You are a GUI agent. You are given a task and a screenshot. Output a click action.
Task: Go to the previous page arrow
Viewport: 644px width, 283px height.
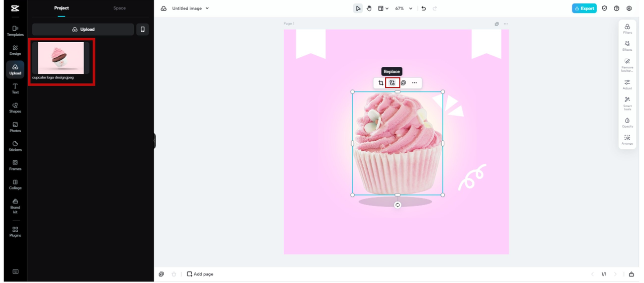click(592, 274)
